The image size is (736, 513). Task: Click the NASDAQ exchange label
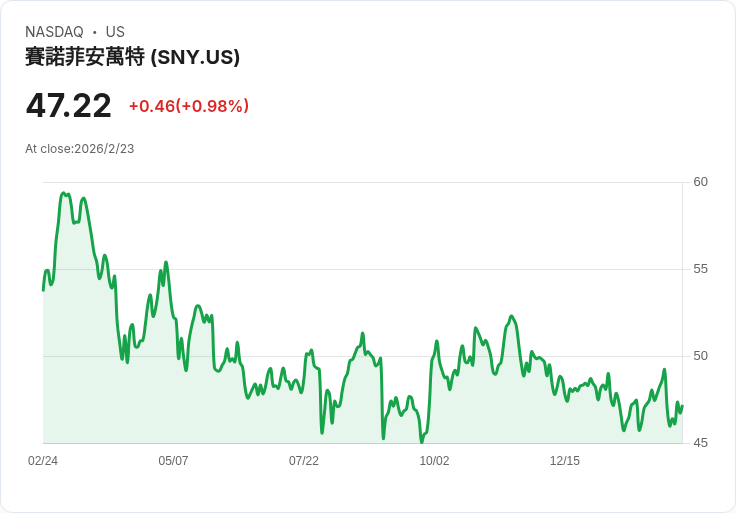point(54,32)
